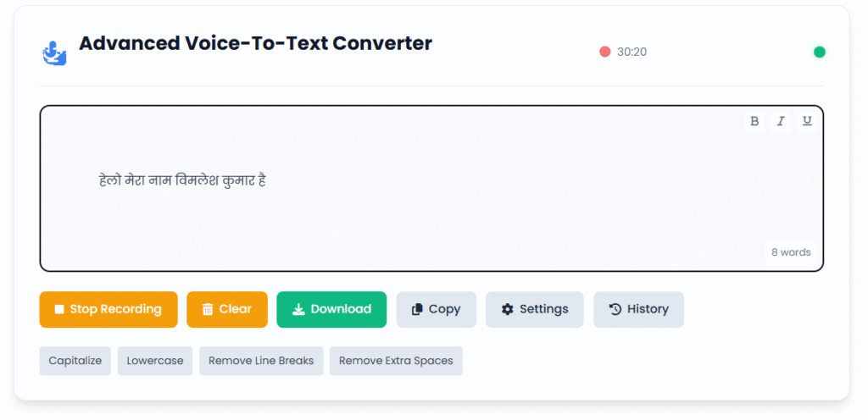
Task: Apply Capitalize to the text
Action: (75, 361)
